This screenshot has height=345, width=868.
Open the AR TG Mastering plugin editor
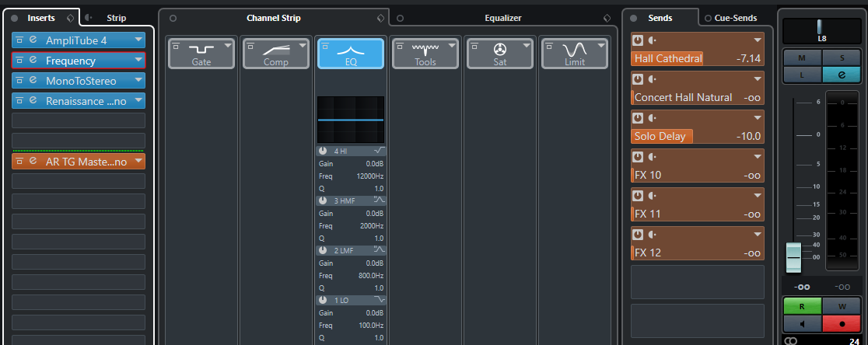33,162
